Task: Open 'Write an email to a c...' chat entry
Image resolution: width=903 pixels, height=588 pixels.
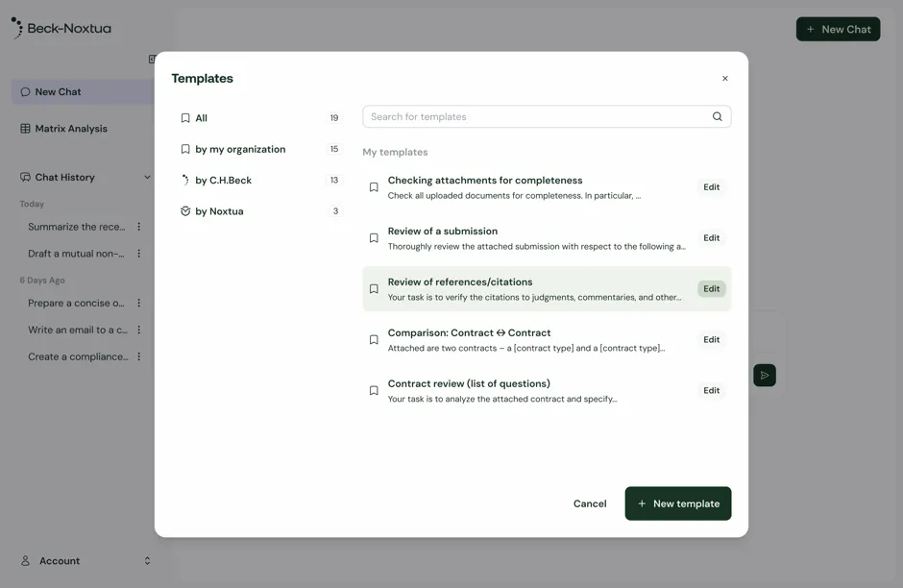Action: click(x=78, y=330)
